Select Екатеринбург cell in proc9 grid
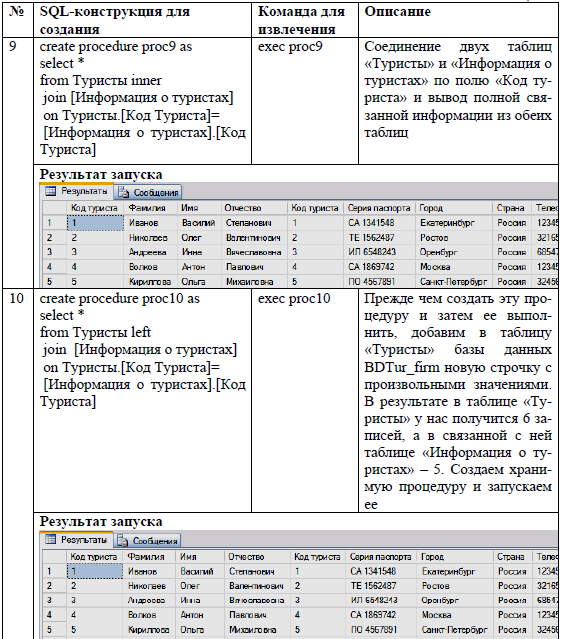The width and height of the screenshot is (561, 639). point(454,223)
